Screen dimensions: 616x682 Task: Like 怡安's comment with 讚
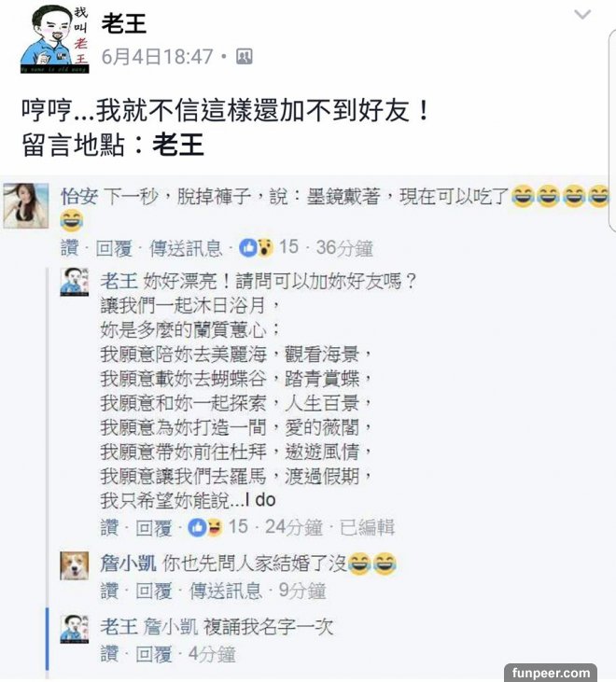coord(69,248)
